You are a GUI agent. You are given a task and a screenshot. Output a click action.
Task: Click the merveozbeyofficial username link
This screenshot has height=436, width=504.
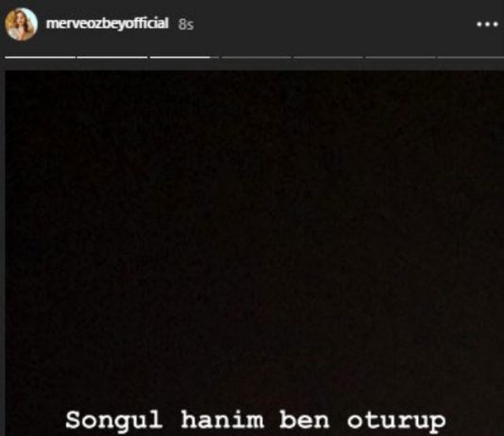click(x=107, y=24)
